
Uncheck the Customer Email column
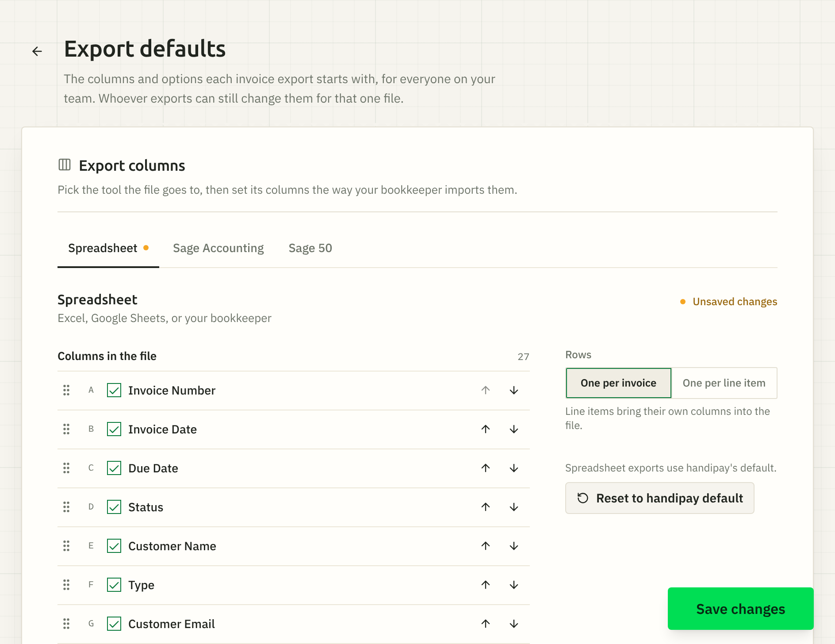pos(114,624)
